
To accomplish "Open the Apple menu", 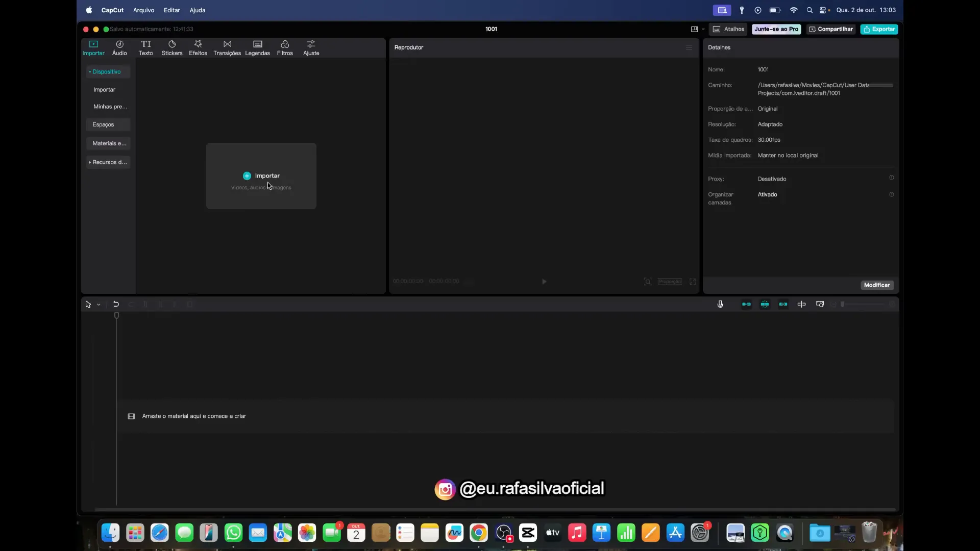I will coord(89,10).
